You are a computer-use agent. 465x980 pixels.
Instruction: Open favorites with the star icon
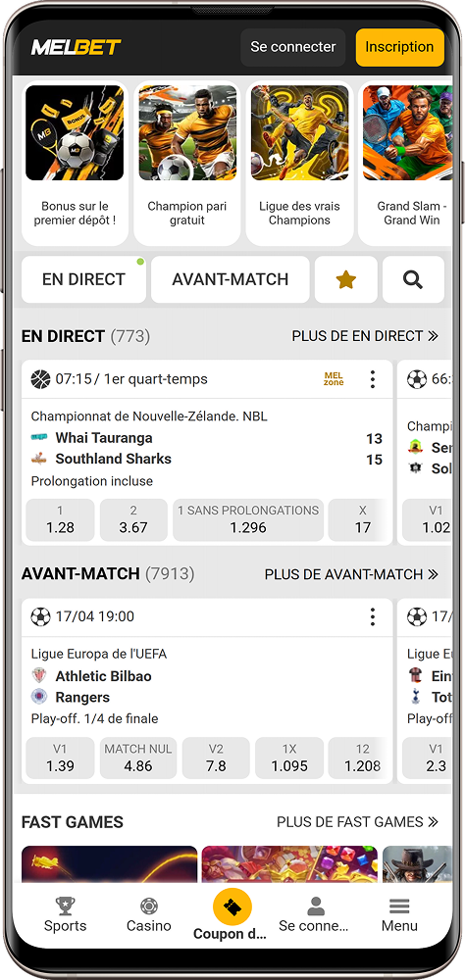pos(346,279)
